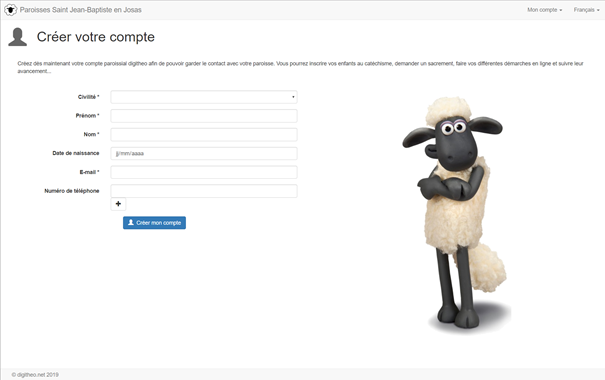Focus the Prénom input field

pos(204,116)
